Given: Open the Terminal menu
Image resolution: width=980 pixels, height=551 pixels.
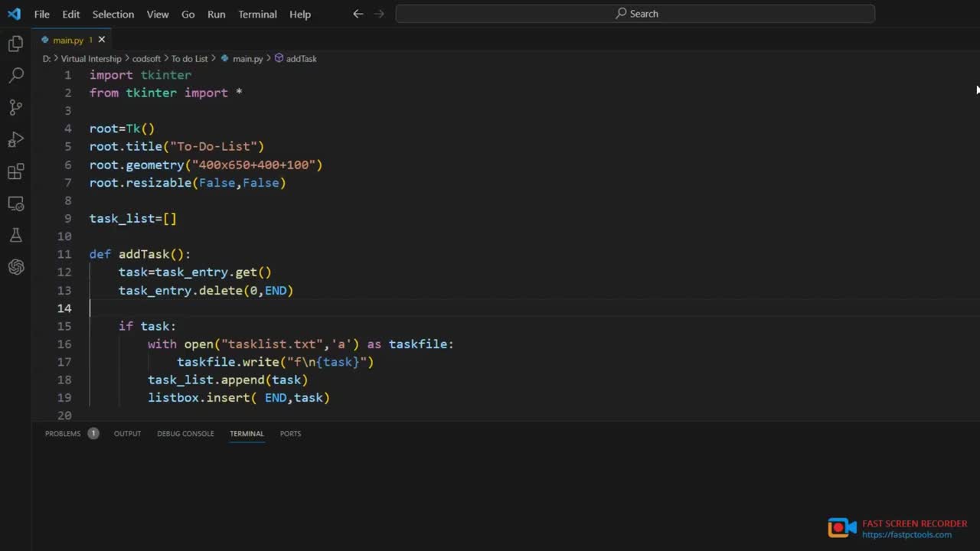Looking at the screenshot, I should click(x=257, y=14).
